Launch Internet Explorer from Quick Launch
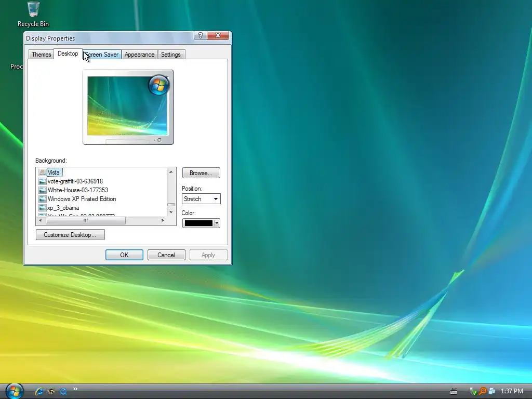This screenshot has width=532, height=399. tap(39, 391)
